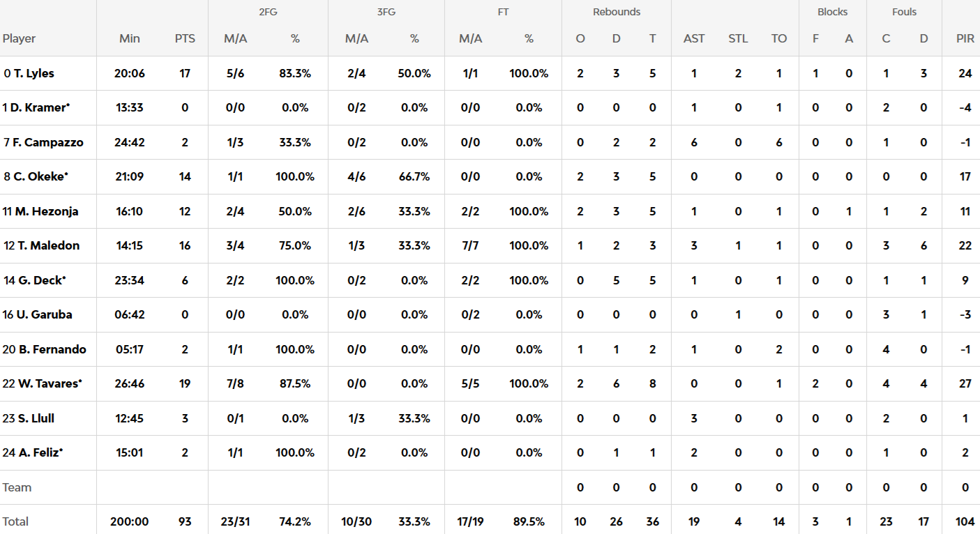Click the Min column header
The width and height of the screenshot is (980, 534).
[x=130, y=39]
